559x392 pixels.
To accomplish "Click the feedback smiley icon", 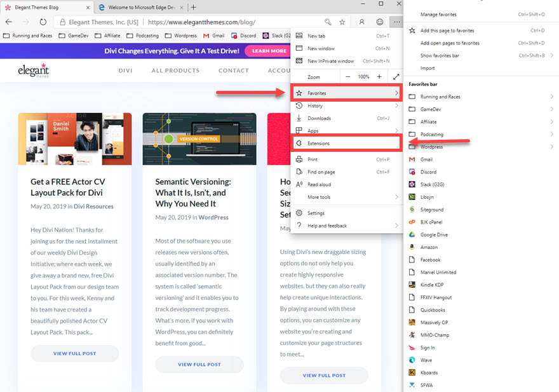I will pyautogui.click(x=379, y=21).
